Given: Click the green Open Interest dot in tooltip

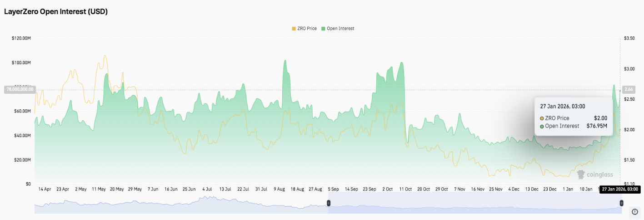Looking at the screenshot, I should coord(542,126).
